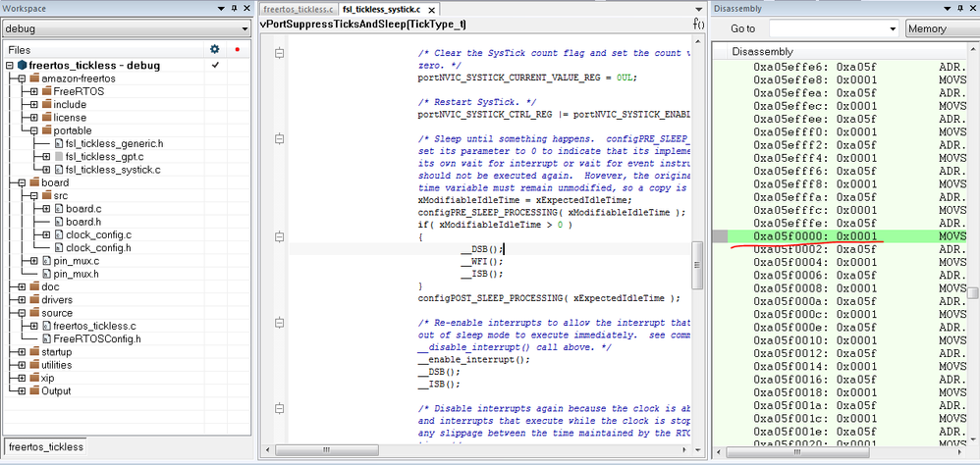Open Disassembly panel dropdown arrow menu
The height and width of the screenshot is (465, 980).
point(950,9)
